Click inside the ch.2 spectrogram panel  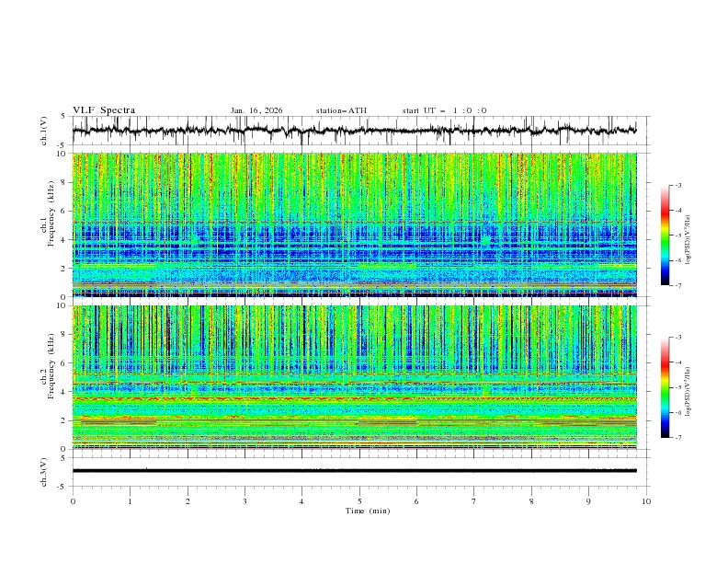[354, 377]
